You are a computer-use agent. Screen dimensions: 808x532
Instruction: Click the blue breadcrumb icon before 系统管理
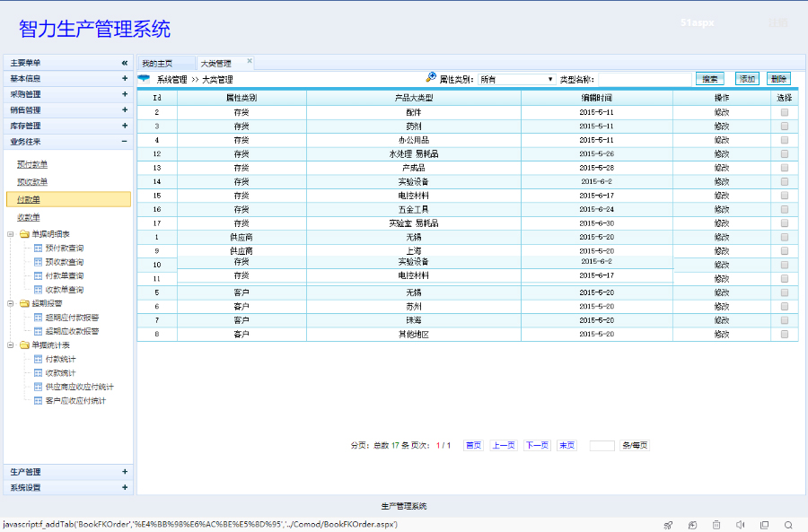click(144, 79)
